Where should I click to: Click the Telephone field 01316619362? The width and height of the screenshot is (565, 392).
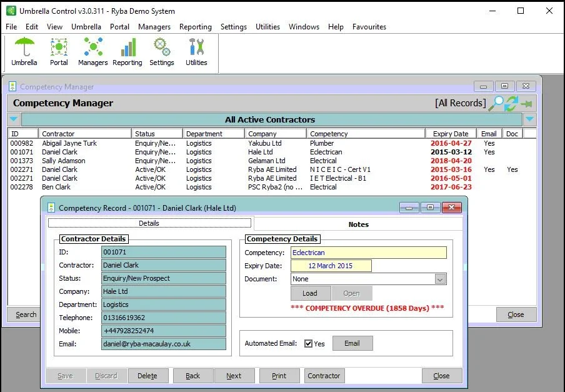164,318
